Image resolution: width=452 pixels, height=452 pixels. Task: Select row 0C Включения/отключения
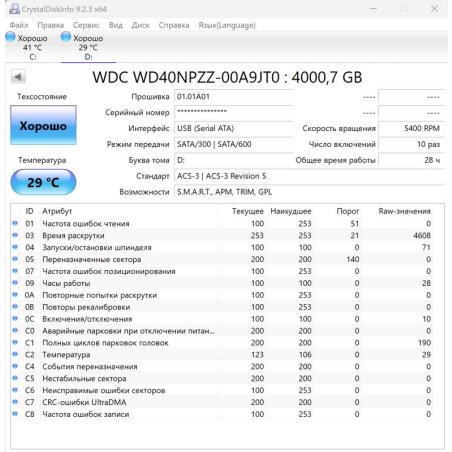pyautogui.click(x=222, y=319)
